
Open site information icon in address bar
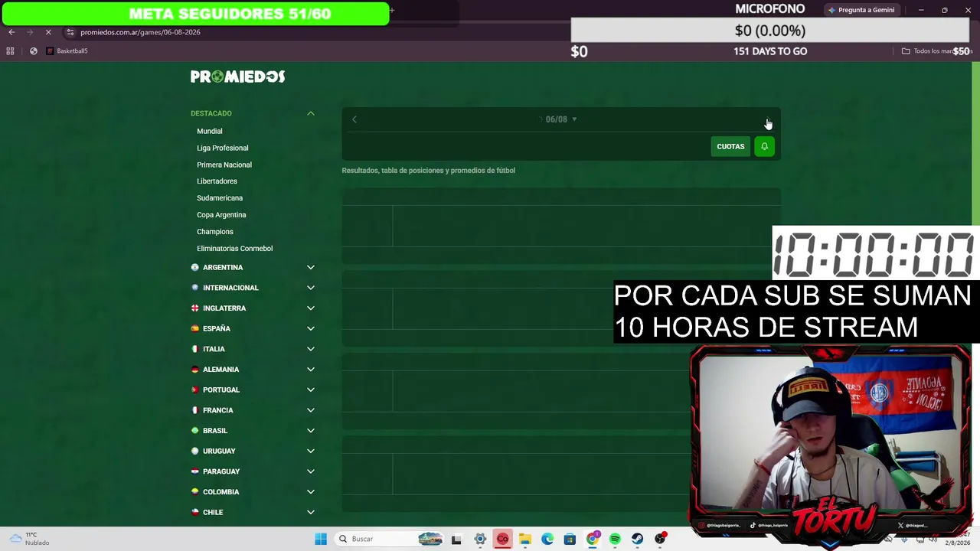click(70, 32)
